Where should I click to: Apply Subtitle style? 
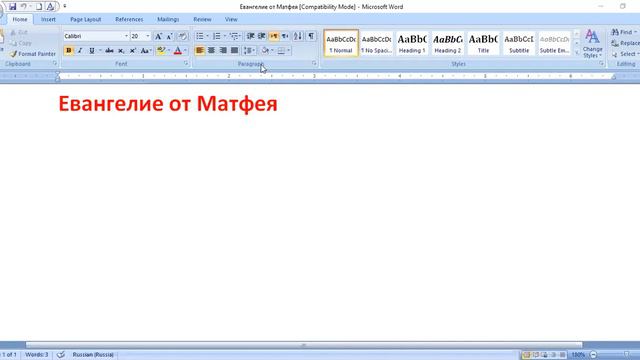[519, 43]
